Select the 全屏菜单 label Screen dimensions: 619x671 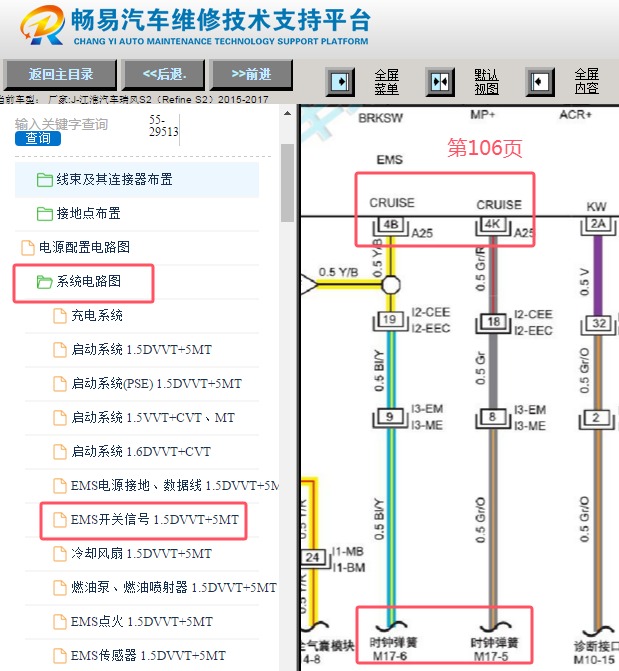point(387,81)
